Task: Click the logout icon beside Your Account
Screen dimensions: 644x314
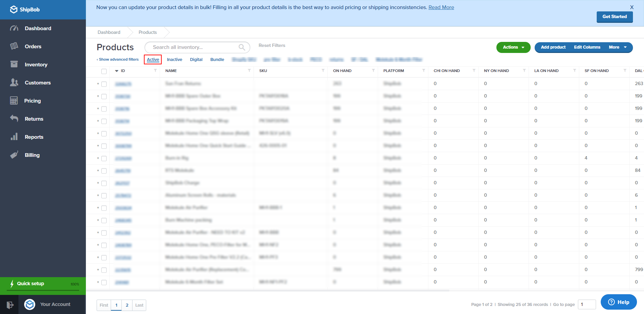Action: (10, 305)
